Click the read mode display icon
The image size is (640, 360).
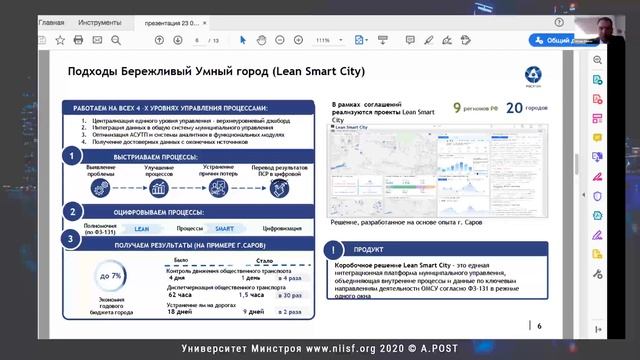[x=382, y=40]
